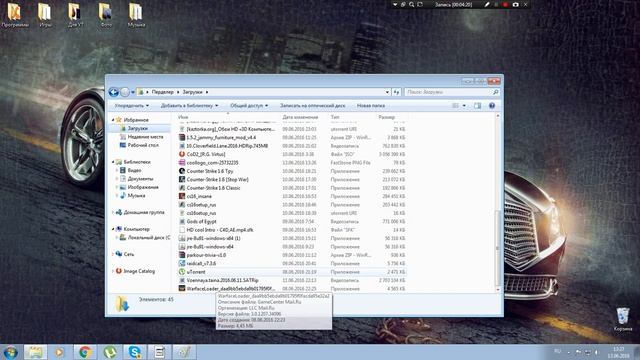Sort by the Дата изменения column
This screenshot has height=360, width=640.
300,117
